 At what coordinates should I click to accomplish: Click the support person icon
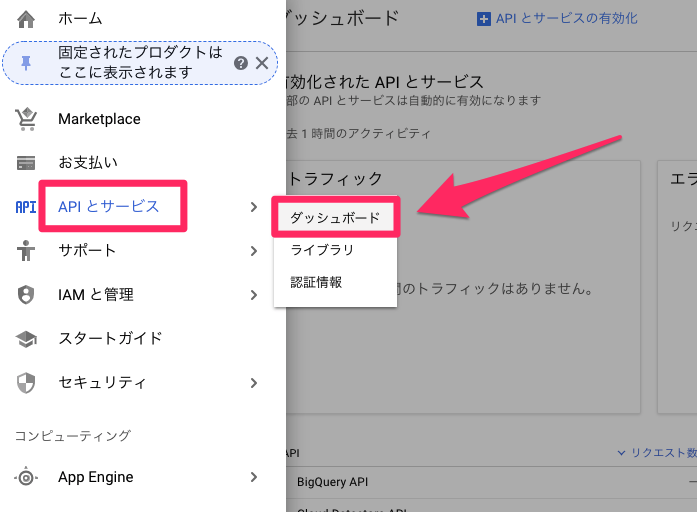point(26,251)
